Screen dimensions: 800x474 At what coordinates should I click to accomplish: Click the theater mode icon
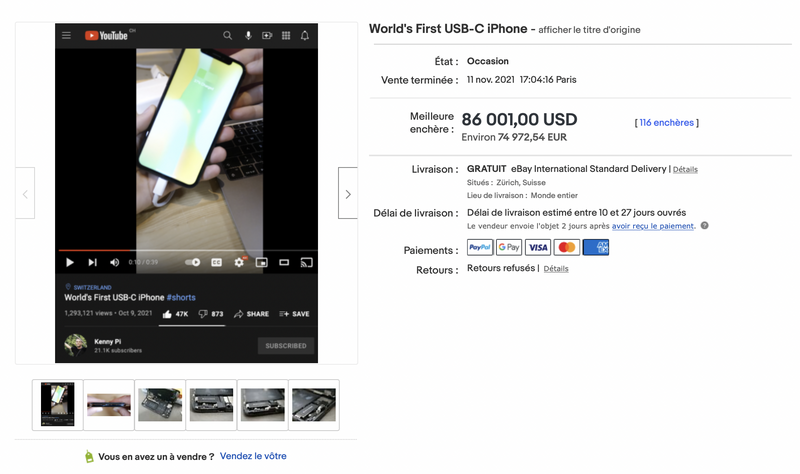pyautogui.click(x=284, y=262)
